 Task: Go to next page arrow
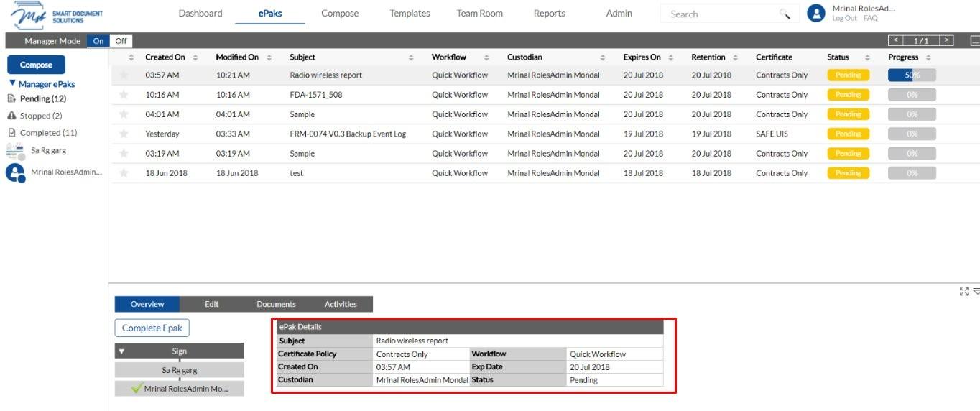tap(947, 40)
